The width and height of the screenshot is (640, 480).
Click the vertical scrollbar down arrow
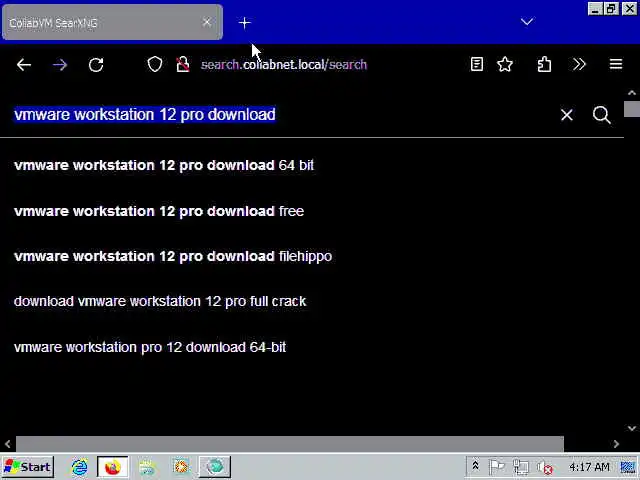(x=632, y=428)
